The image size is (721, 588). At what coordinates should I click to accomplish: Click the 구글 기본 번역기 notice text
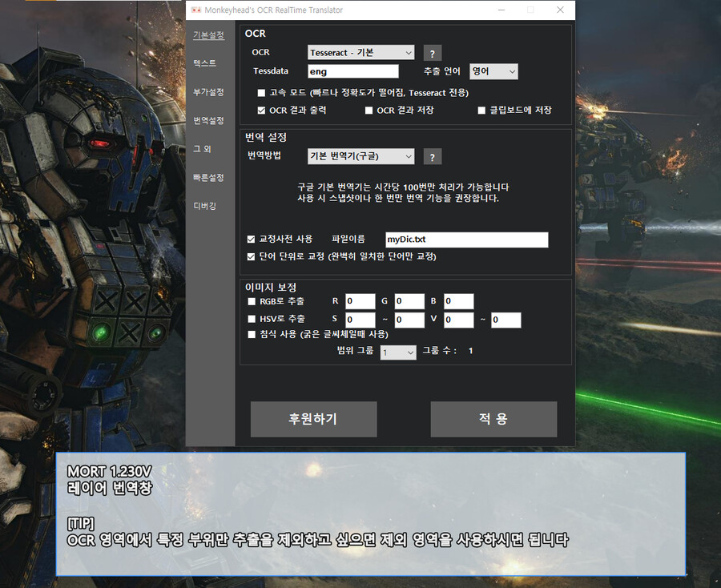click(403, 192)
